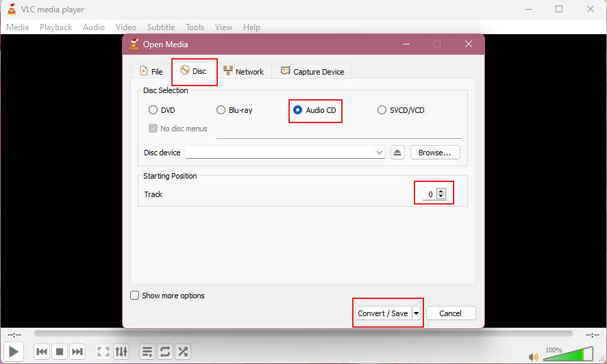The height and width of the screenshot is (364, 607).
Task: Open the Audio menu
Action: tap(94, 27)
